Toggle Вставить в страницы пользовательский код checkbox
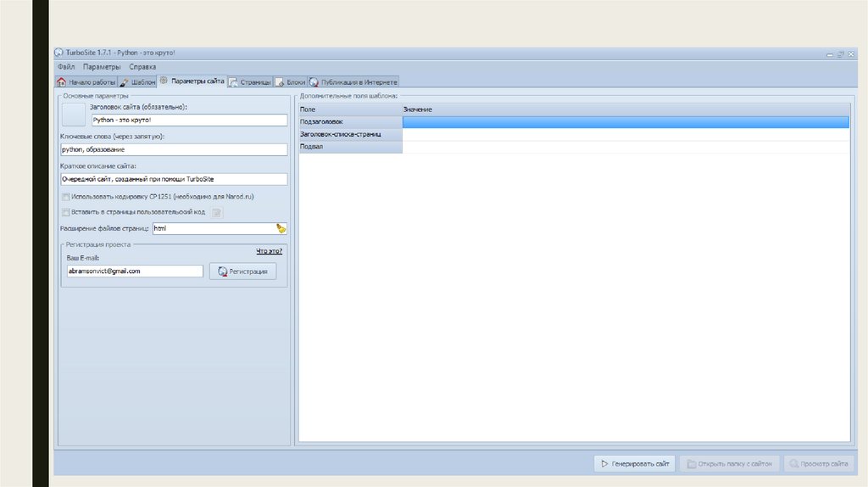Image resolution: width=868 pixels, height=487 pixels. coord(66,212)
